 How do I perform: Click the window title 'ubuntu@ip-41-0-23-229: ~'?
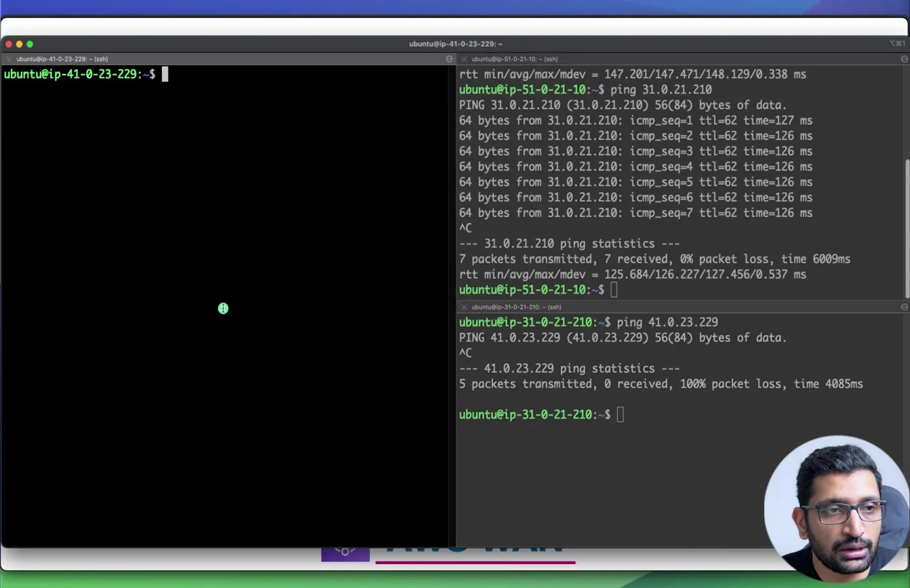tap(456, 44)
